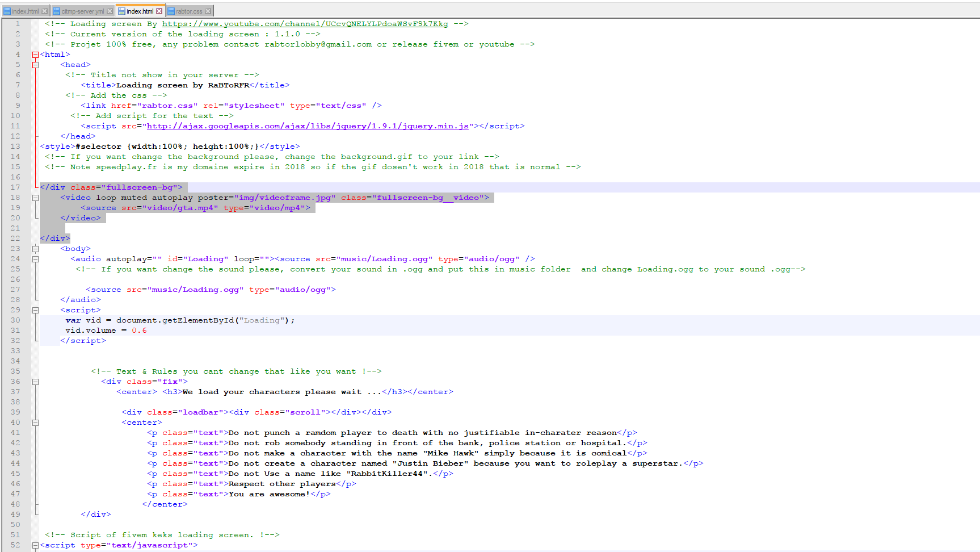Viewport: 980px width, 552px height.
Task: Click the "loadbar" class attribute value
Action: click(x=201, y=412)
